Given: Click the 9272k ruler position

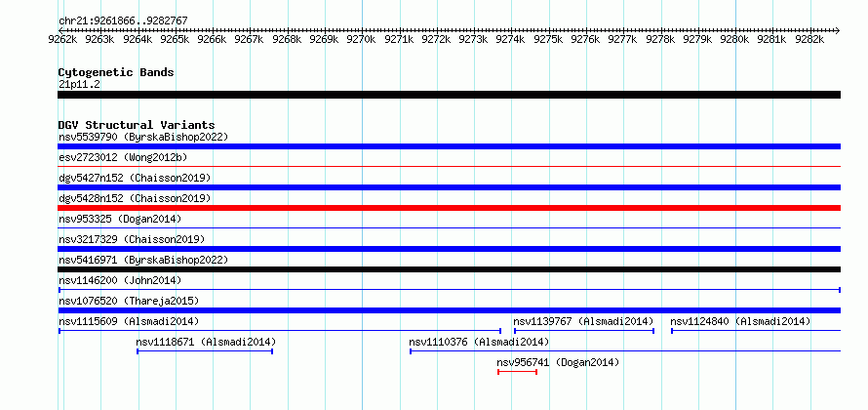Looking at the screenshot, I should [x=436, y=40].
